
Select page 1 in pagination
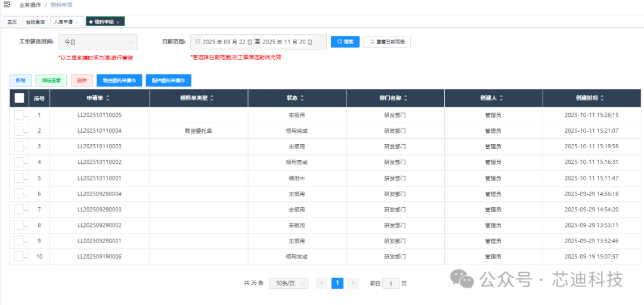(x=337, y=283)
